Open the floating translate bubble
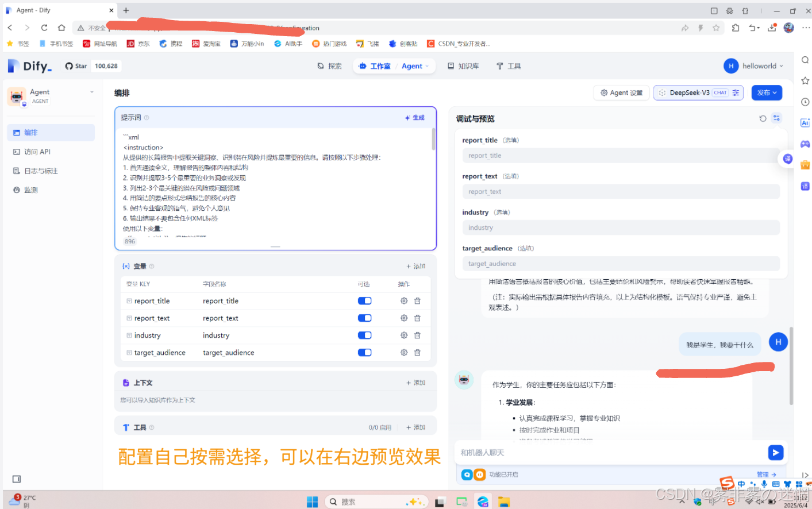The image size is (812, 509). [x=787, y=159]
